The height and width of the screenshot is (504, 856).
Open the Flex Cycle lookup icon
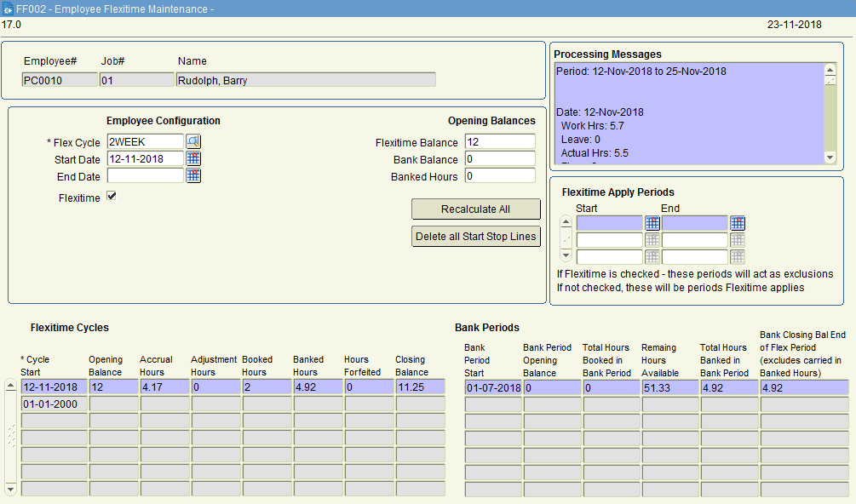193,142
